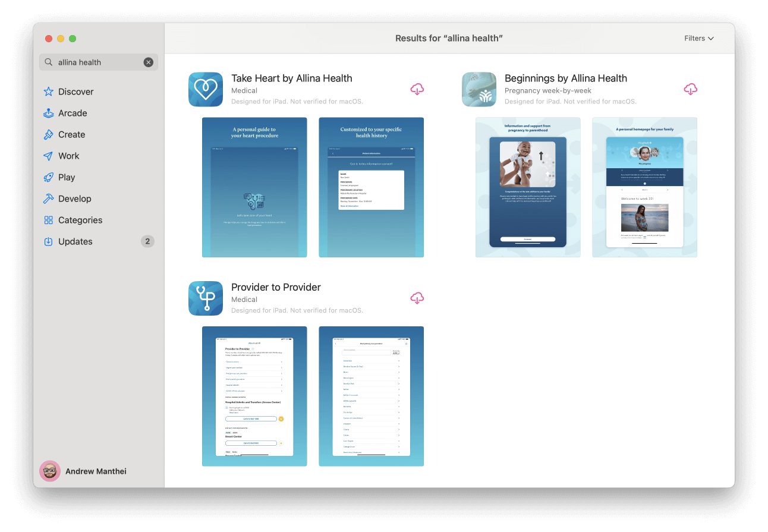Open the Filters dropdown

[699, 38]
